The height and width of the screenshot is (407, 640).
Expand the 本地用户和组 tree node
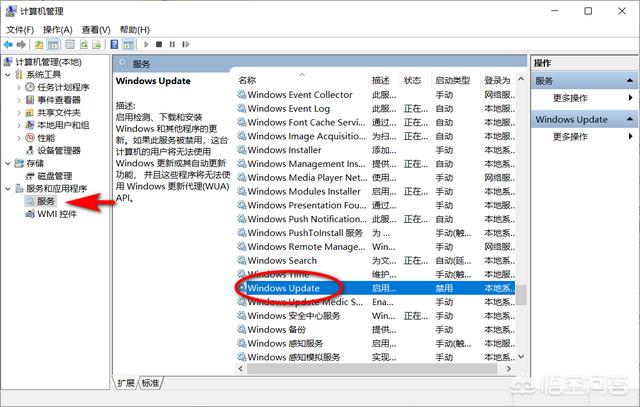tap(19, 125)
